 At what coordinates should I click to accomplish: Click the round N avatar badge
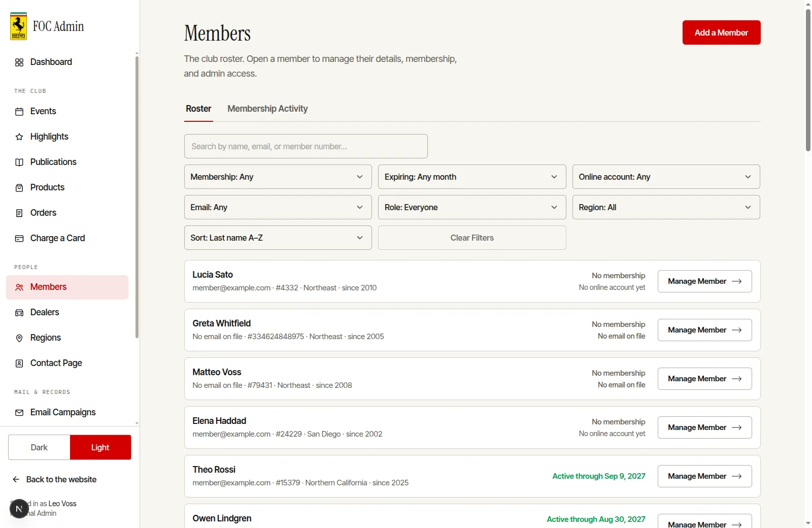point(19,509)
